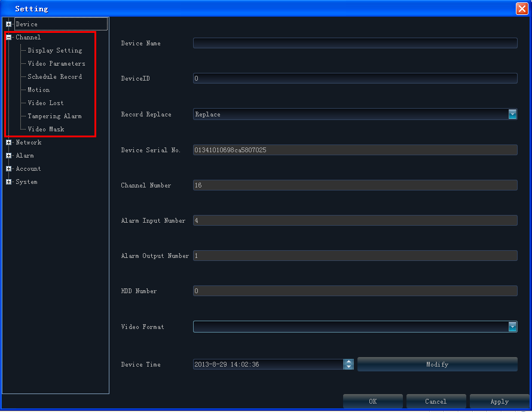Decrease Device Time with down arrow
Viewport: 532px width, 412px height.
point(348,367)
